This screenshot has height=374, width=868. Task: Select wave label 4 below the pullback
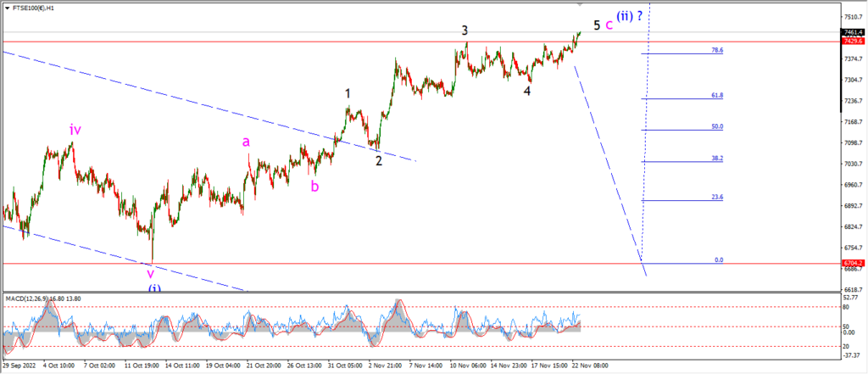(527, 91)
